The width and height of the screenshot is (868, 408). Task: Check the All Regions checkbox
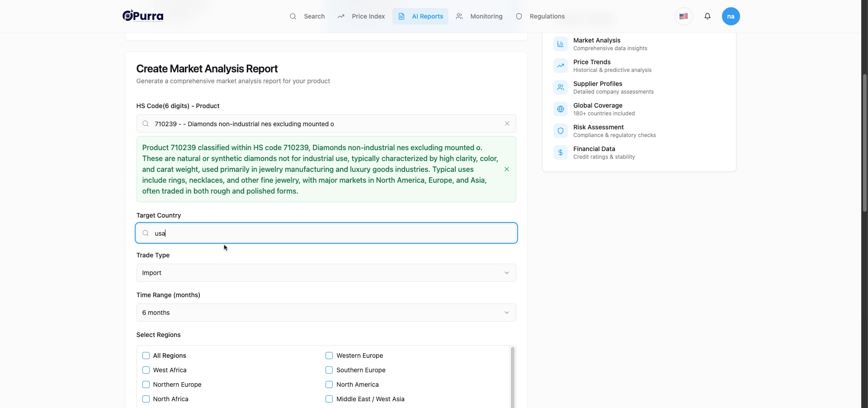146,356
